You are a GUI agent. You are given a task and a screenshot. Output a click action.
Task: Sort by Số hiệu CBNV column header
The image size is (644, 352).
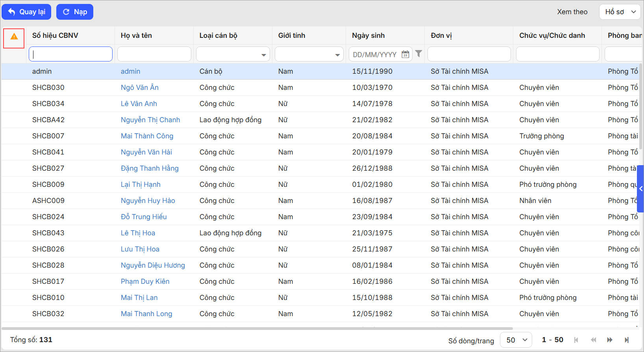click(x=55, y=35)
